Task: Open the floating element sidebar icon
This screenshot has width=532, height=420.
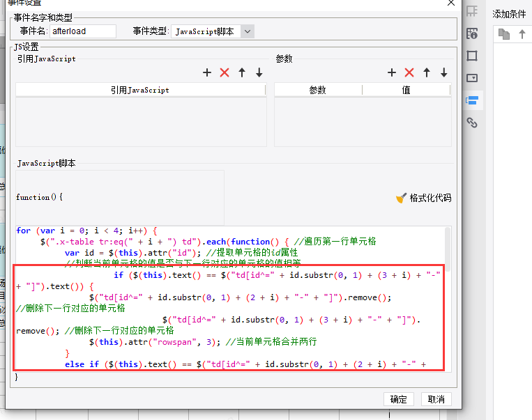Action: coord(472,55)
